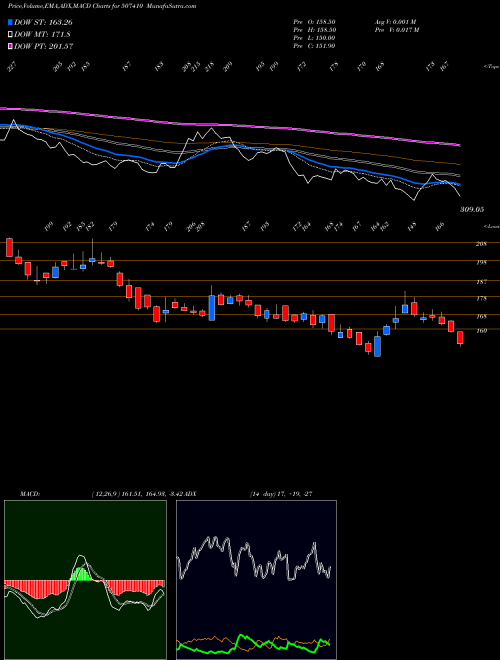Click the first red candle at far left
500x660 pixels.
point(9,248)
